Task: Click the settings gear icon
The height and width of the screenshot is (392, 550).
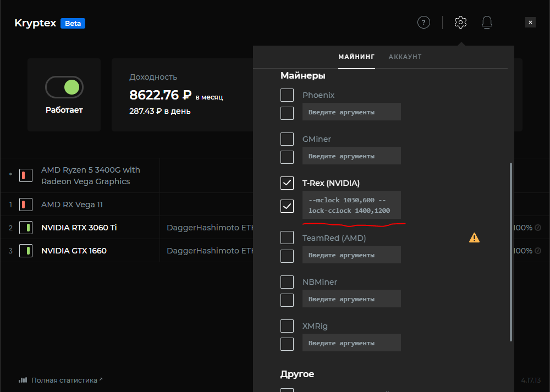Action: 460,23
